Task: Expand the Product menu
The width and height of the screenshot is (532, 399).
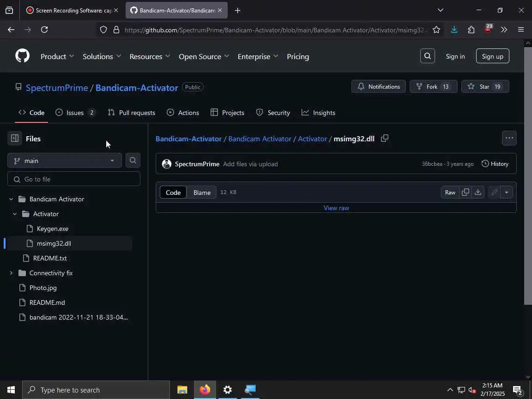Action: (x=57, y=56)
